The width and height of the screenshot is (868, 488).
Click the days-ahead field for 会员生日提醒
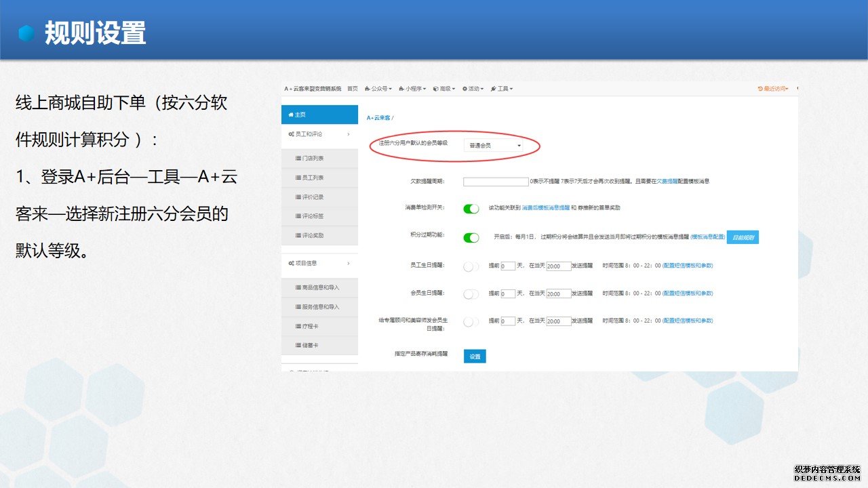click(x=508, y=294)
